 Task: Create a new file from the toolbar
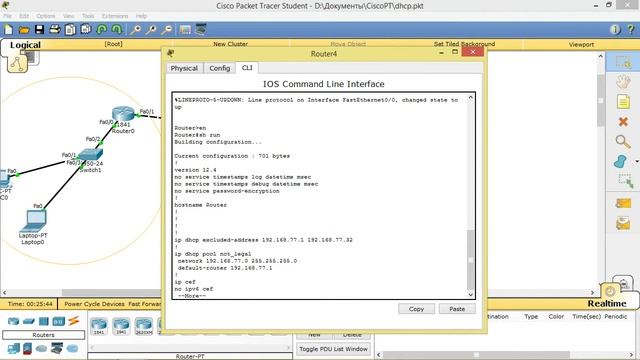click(x=9, y=30)
